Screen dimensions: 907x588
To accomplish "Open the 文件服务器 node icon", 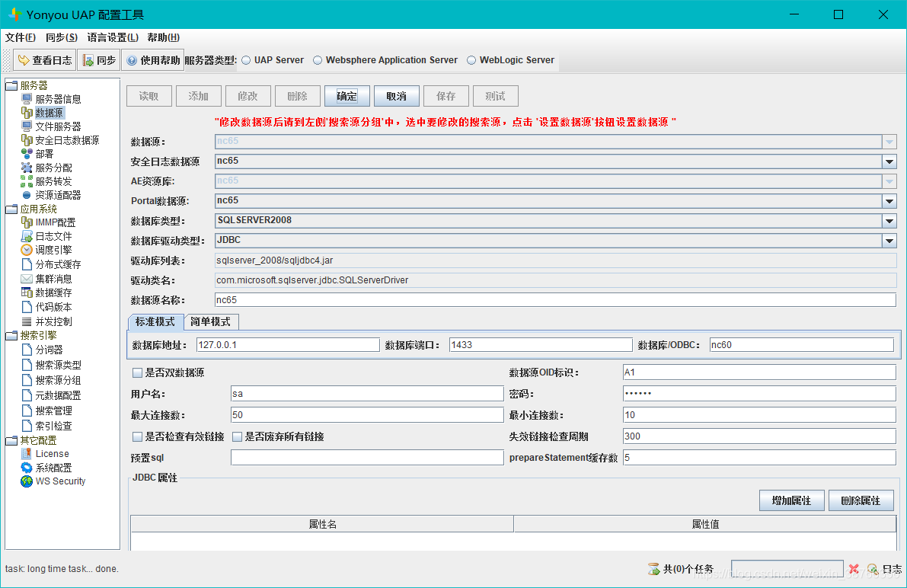I will point(27,126).
